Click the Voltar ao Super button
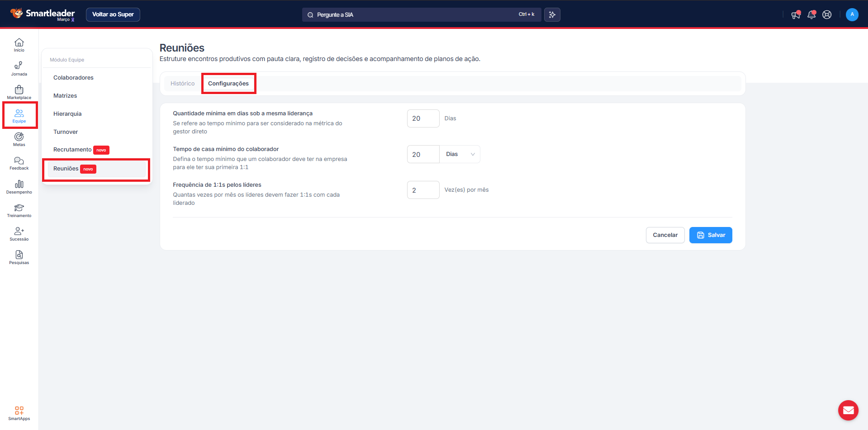Screen dimensions: 868x430 113,14
